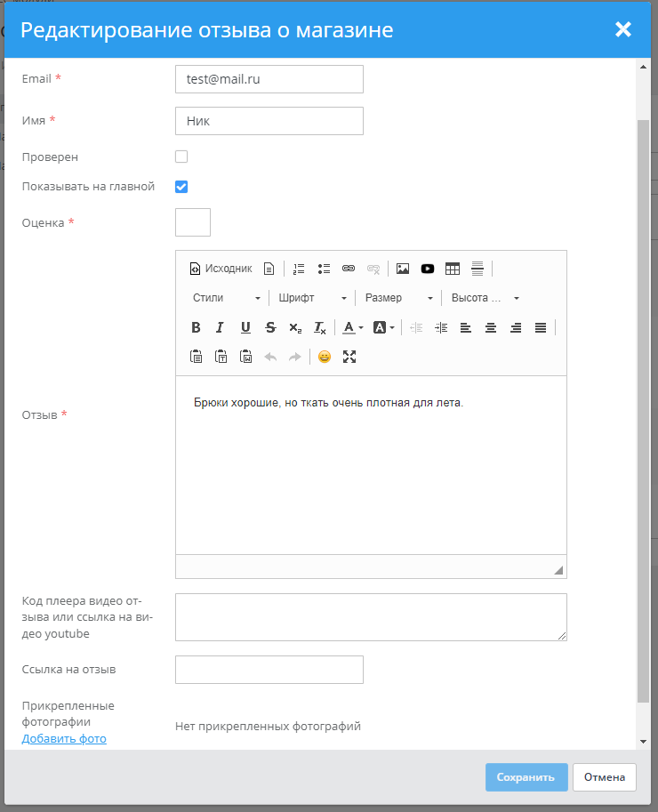Apply bold formatting
The image size is (658, 812).
click(196, 327)
